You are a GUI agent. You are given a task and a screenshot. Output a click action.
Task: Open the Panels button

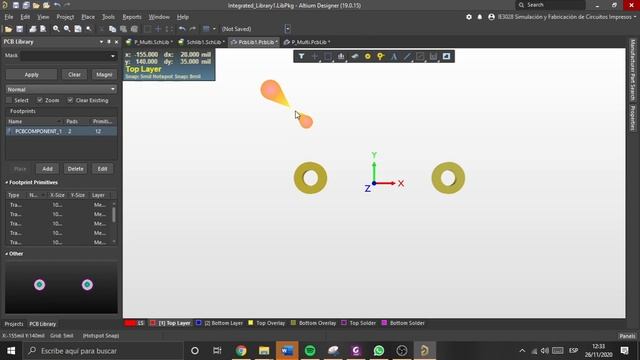click(627, 336)
